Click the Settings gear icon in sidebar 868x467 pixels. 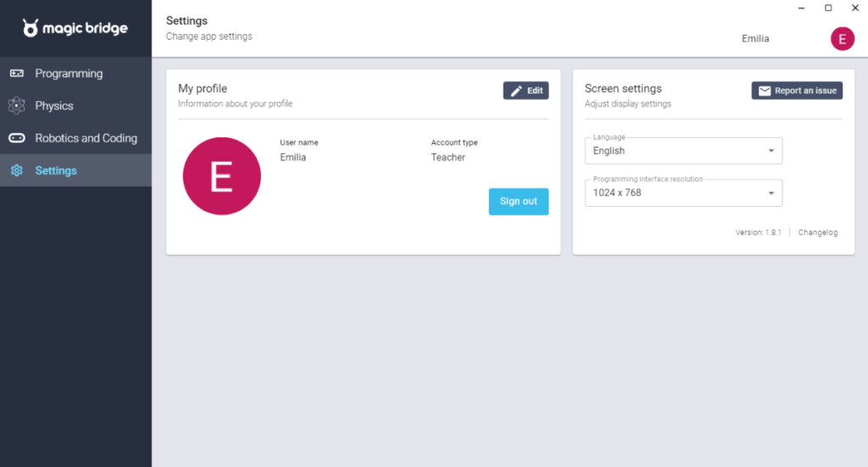coord(17,170)
